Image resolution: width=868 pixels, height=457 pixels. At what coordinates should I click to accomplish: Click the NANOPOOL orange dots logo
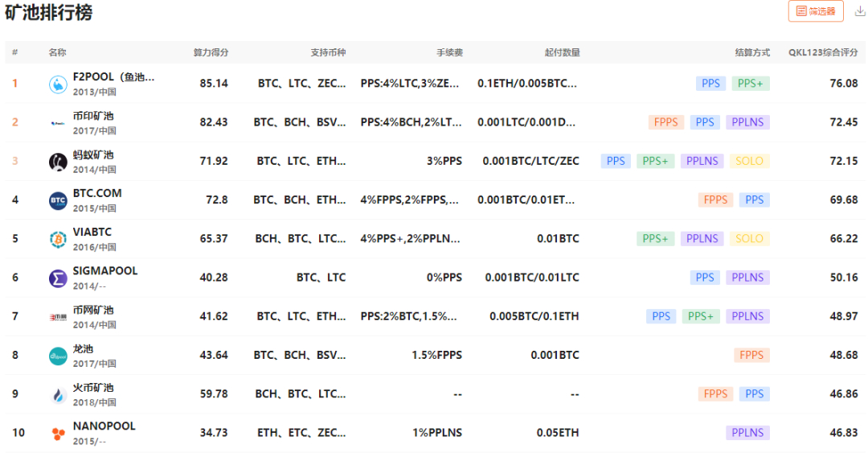pyautogui.click(x=58, y=434)
